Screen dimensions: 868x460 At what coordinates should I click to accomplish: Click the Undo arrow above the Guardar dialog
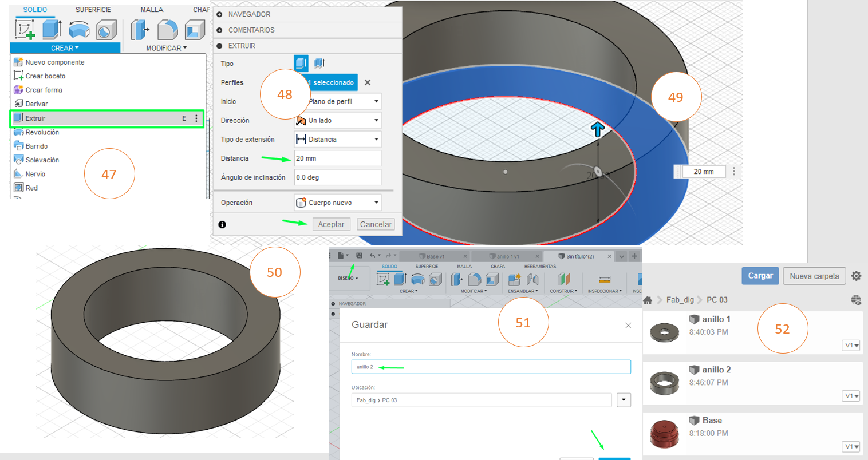tap(373, 256)
